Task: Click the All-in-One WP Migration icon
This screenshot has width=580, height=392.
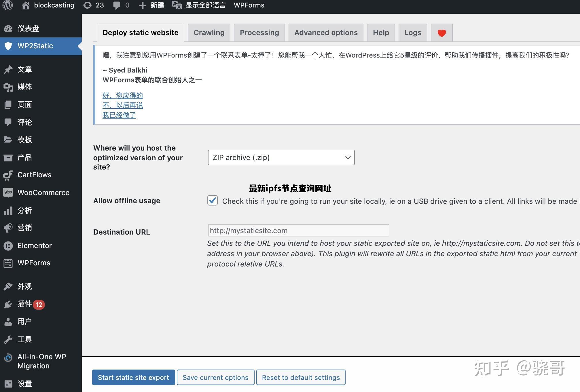Action: click(x=8, y=357)
